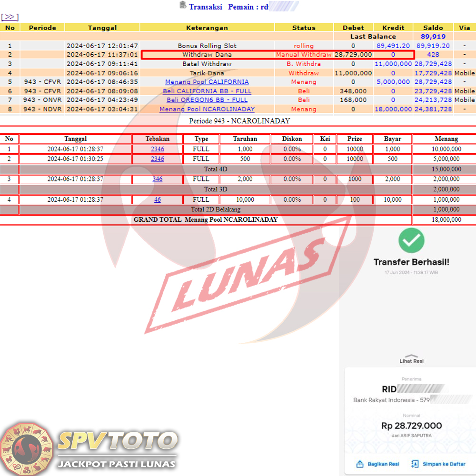
Task: Open Beli CALIFORNIA BB - FULL link
Action: point(207,91)
